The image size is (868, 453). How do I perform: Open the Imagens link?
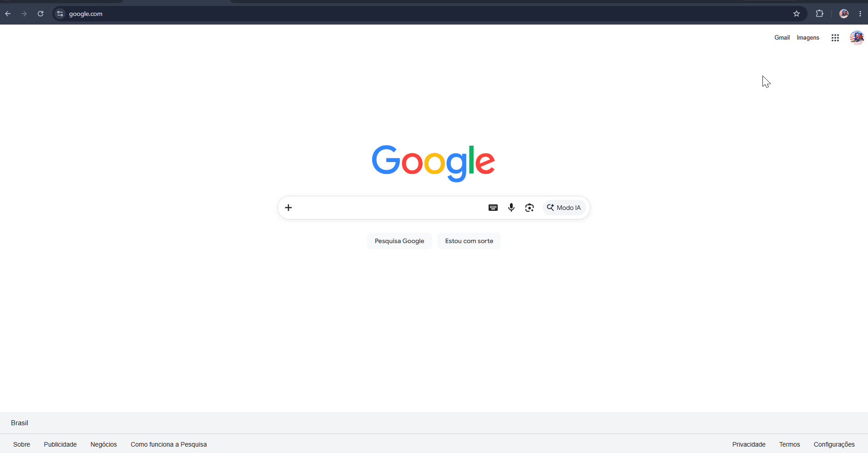[x=808, y=38]
